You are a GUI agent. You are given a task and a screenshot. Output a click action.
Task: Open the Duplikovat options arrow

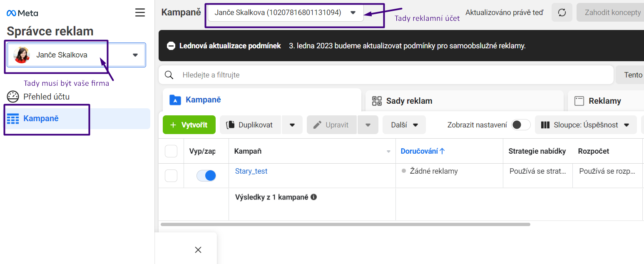point(292,125)
